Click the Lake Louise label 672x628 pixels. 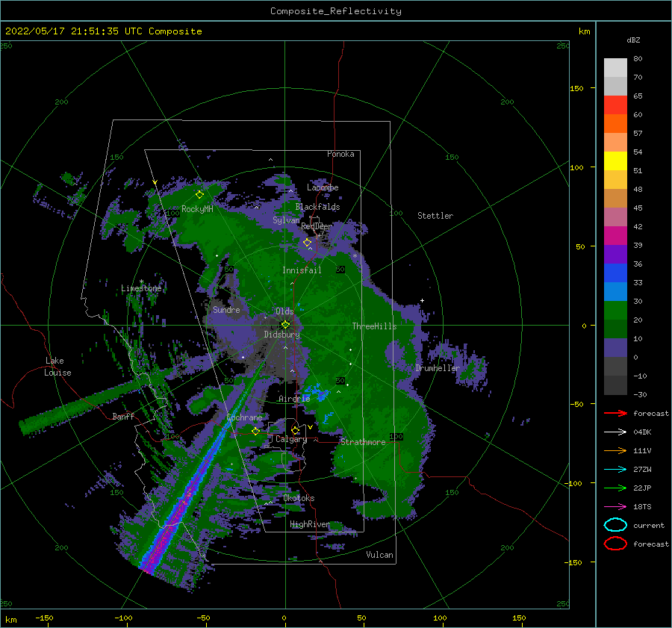click(57, 367)
